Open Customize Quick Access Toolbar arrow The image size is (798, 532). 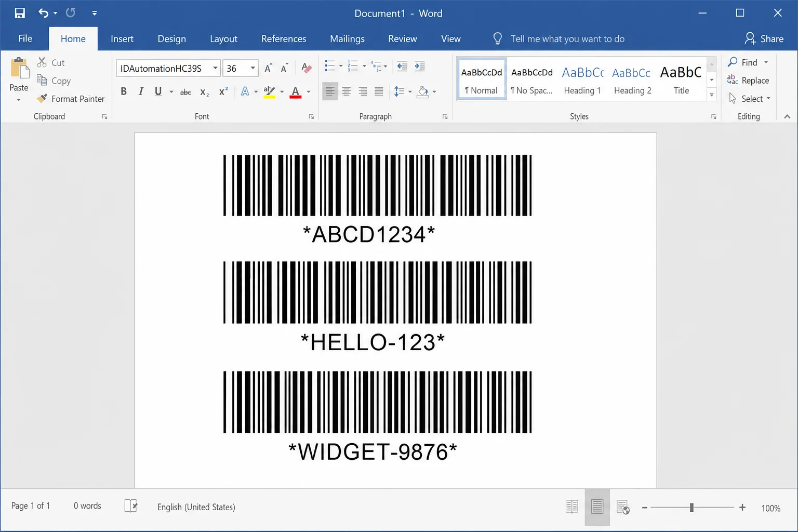94,14
